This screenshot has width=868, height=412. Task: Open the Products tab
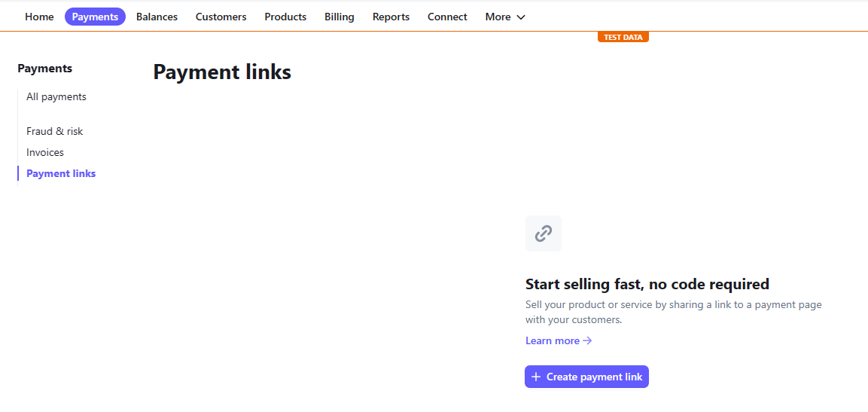(x=285, y=17)
